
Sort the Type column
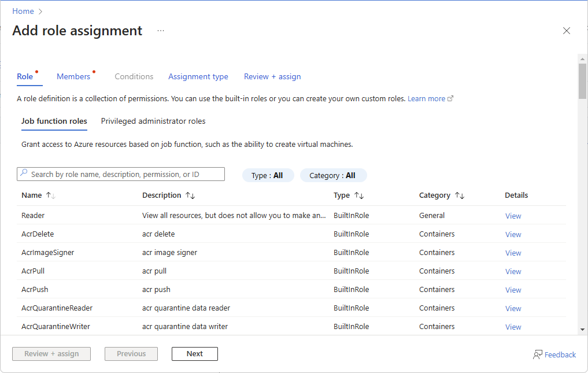(x=358, y=195)
